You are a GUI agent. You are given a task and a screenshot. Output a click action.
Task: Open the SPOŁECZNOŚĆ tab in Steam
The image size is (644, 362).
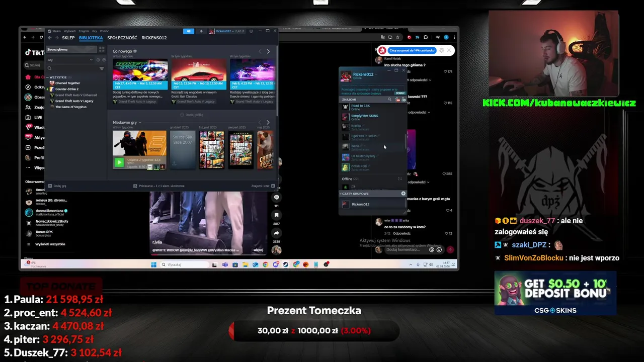pyautogui.click(x=122, y=38)
